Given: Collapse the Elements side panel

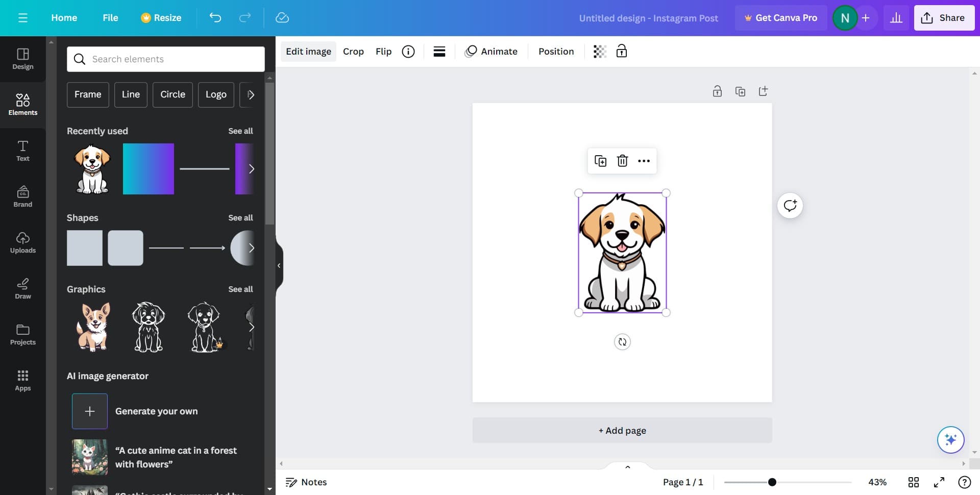Looking at the screenshot, I should coord(279,265).
